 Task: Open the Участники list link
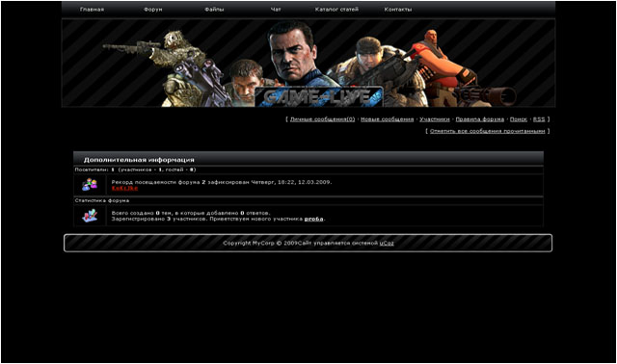[x=435, y=119]
